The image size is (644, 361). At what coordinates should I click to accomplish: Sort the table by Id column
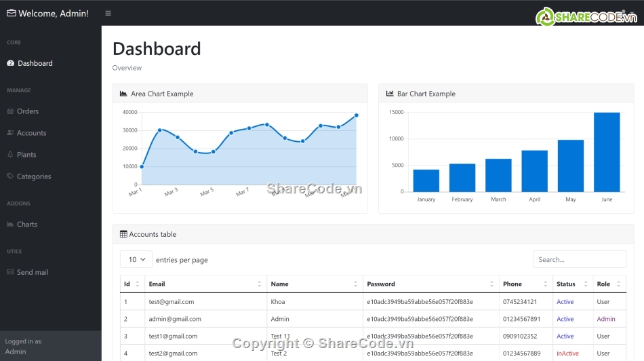[132, 284]
